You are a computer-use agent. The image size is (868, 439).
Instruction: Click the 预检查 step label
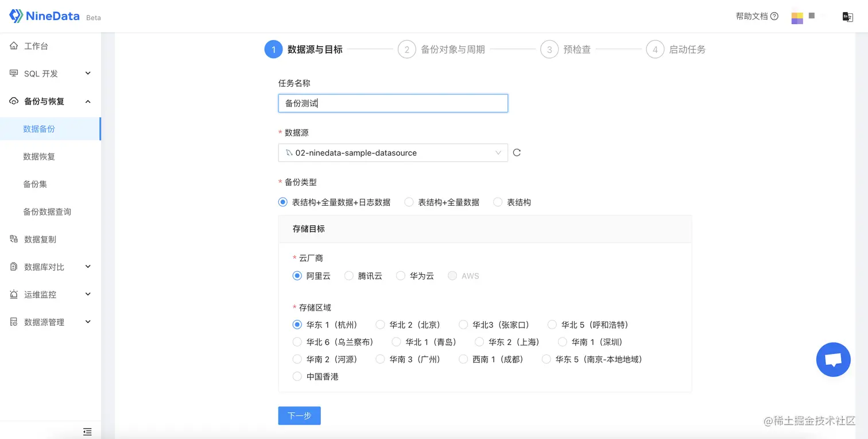577,49
